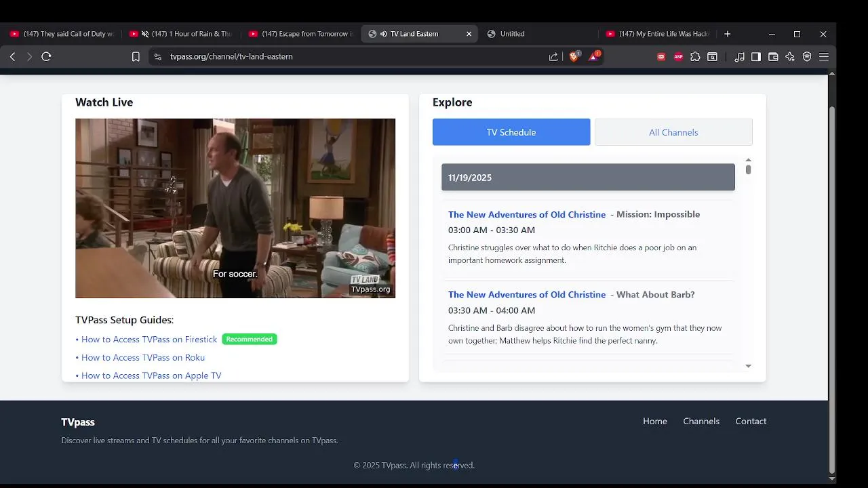Minimize the browser window
This screenshot has height=488, width=868.
point(772,34)
